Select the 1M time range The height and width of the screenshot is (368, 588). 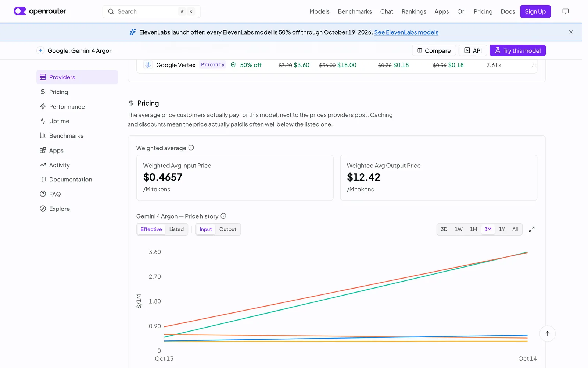pos(473,229)
